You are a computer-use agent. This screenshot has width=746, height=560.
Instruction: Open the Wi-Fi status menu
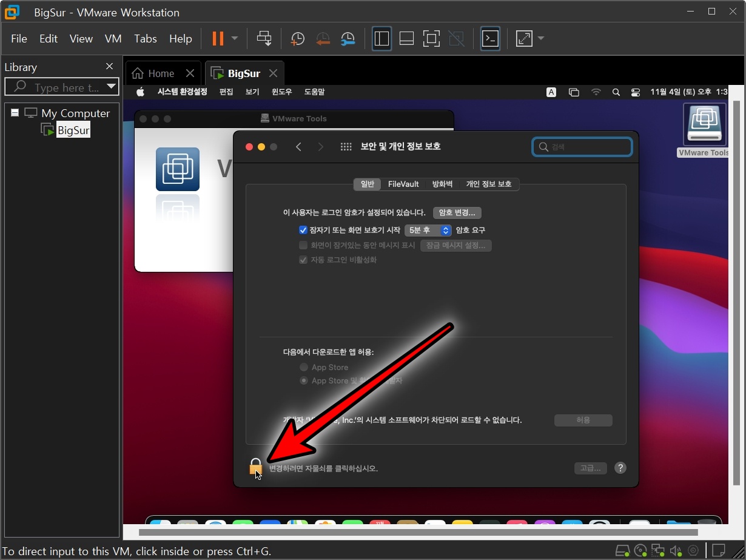click(596, 92)
